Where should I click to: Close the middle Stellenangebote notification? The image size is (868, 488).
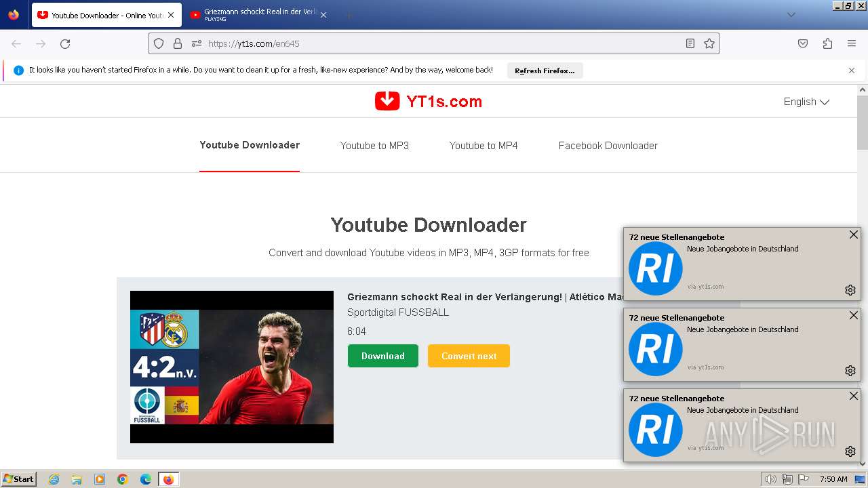[x=854, y=315]
